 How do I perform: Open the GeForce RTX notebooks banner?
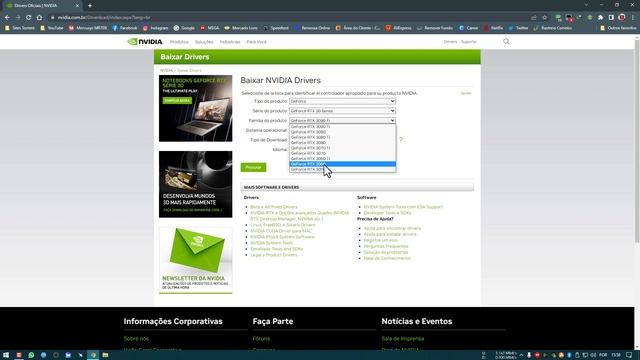point(196,109)
